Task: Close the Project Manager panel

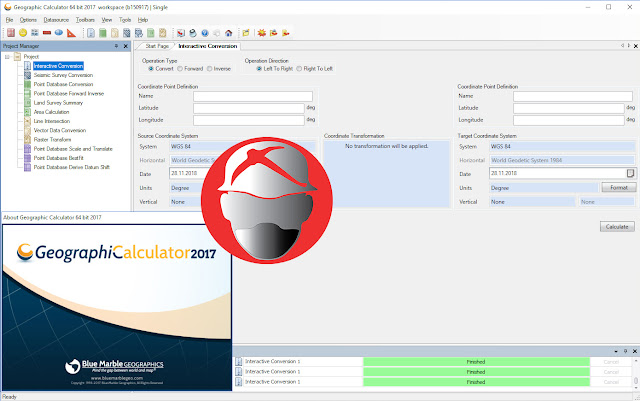Action: pyautogui.click(x=126, y=46)
